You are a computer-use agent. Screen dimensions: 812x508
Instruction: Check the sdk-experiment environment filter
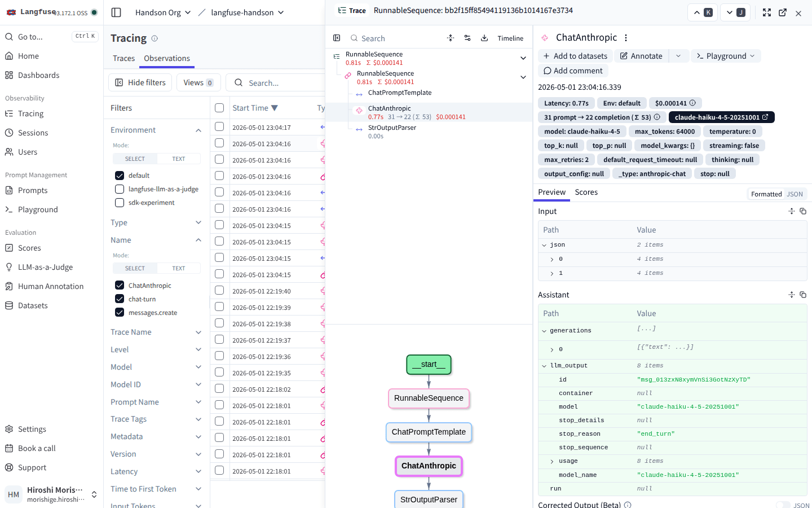[120, 203]
